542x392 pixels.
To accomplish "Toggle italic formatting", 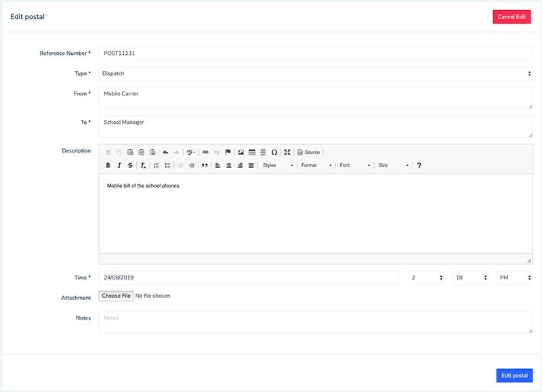I will 119,165.
